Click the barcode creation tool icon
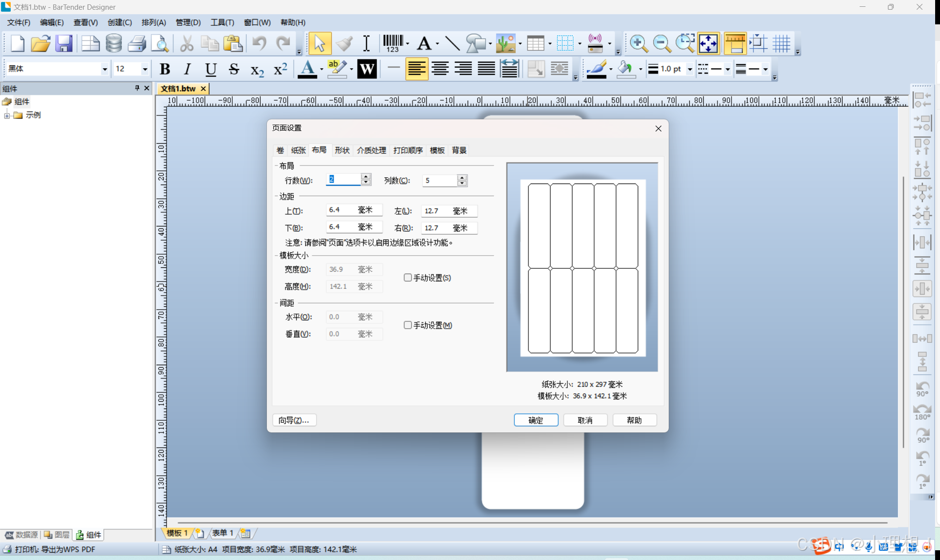940x560 pixels. tap(393, 43)
